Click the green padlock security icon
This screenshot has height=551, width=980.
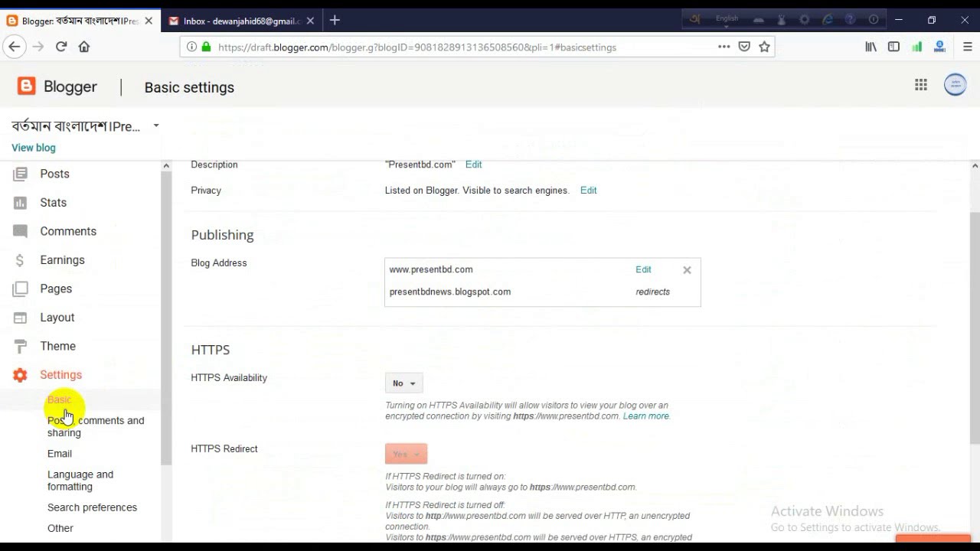[206, 47]
